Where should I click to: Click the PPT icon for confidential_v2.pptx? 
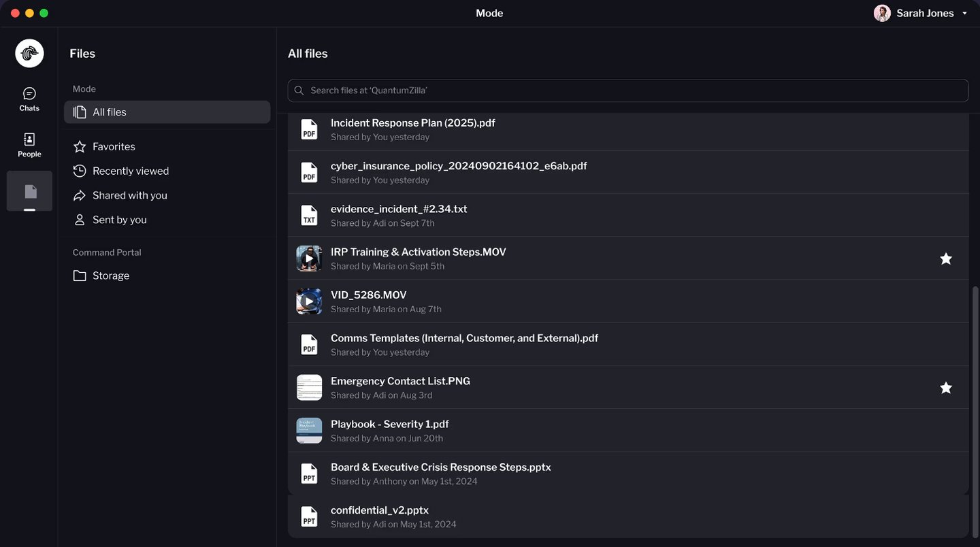click(x=309, y=516)
